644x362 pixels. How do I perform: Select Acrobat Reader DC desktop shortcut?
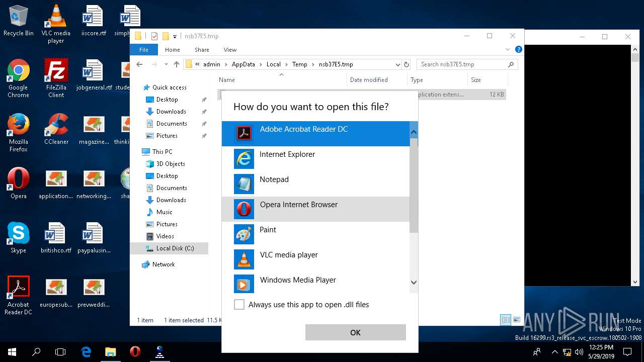(x=19, y=296)
